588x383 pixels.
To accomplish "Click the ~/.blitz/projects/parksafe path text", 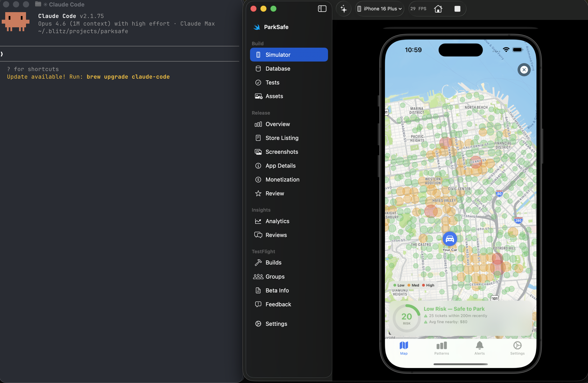I will pos(83,31).
